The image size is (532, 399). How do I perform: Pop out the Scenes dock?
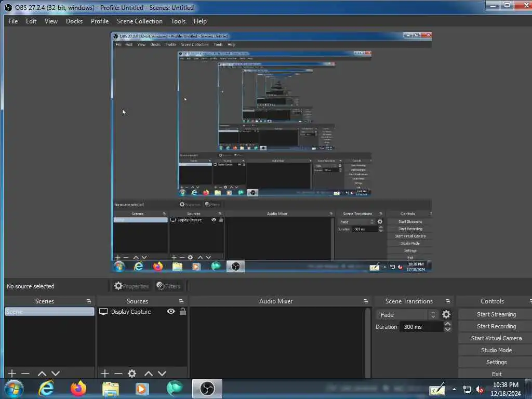(x=89, y=301)
